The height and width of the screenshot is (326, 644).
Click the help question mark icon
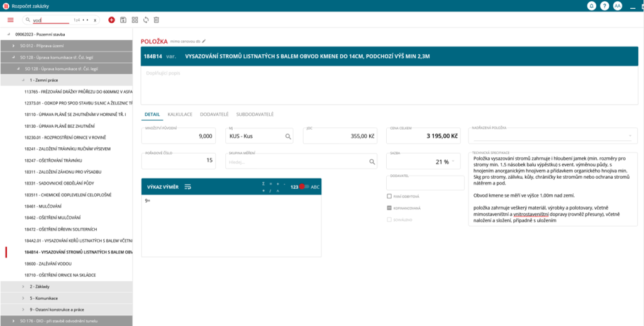tap(604, 6)
